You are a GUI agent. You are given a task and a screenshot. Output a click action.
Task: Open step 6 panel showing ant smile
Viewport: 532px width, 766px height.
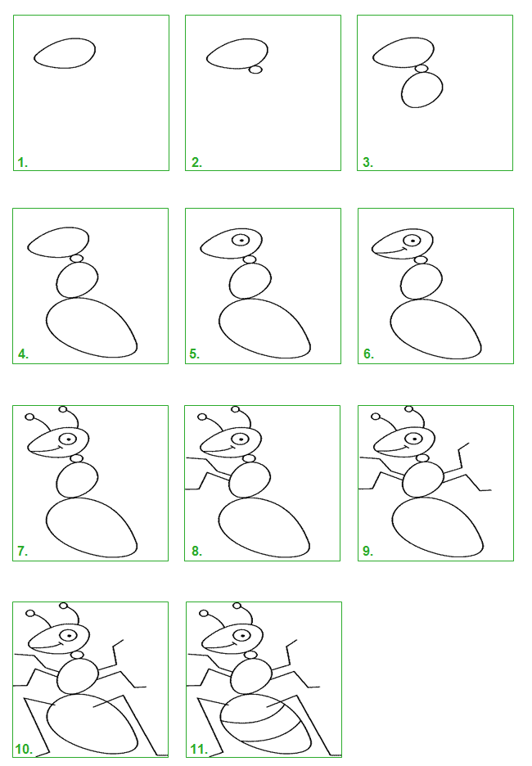[435, 286]
